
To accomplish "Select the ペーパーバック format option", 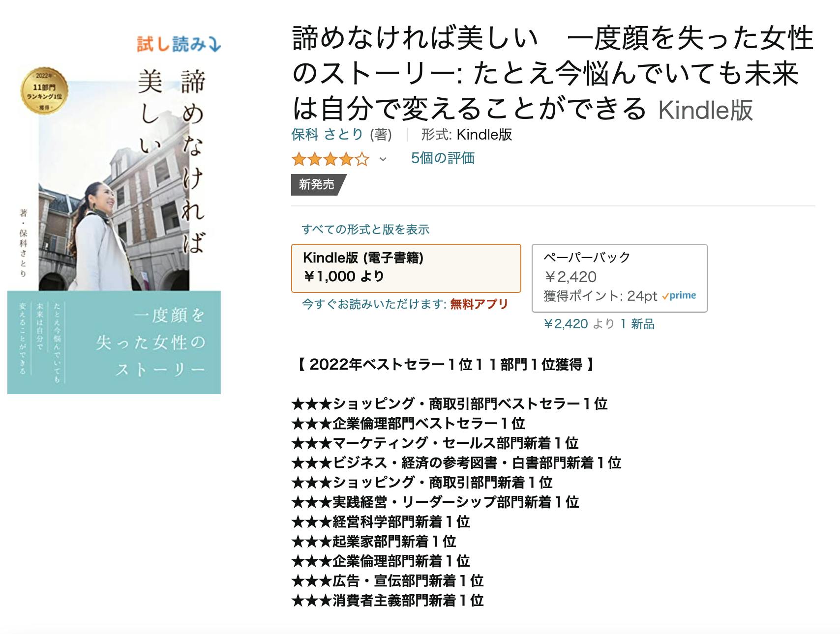I will 619,278.
